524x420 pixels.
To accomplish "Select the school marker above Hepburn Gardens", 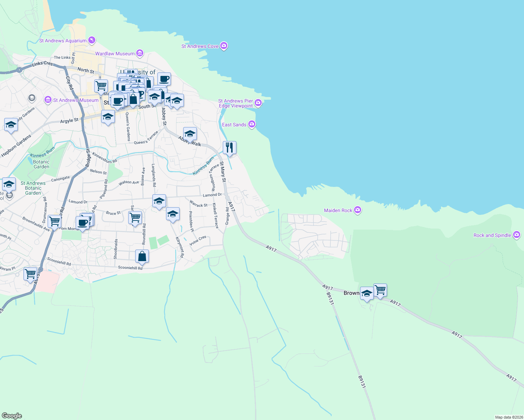I will [11, 125].
